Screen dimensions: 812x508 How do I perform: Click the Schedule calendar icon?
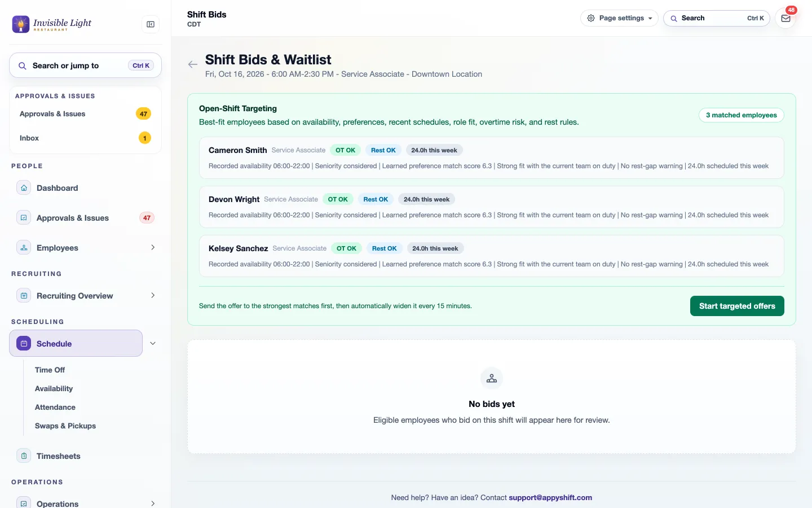(24, 344)
